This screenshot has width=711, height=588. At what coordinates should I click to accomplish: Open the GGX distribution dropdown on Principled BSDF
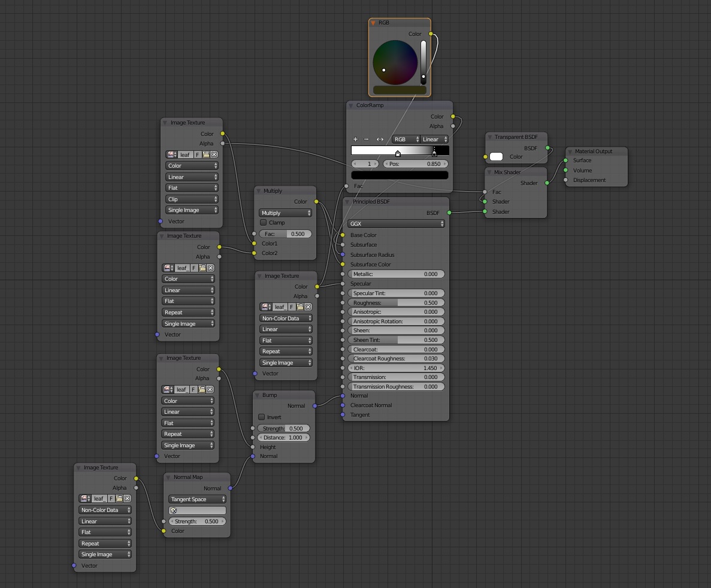tap(395, 223)
